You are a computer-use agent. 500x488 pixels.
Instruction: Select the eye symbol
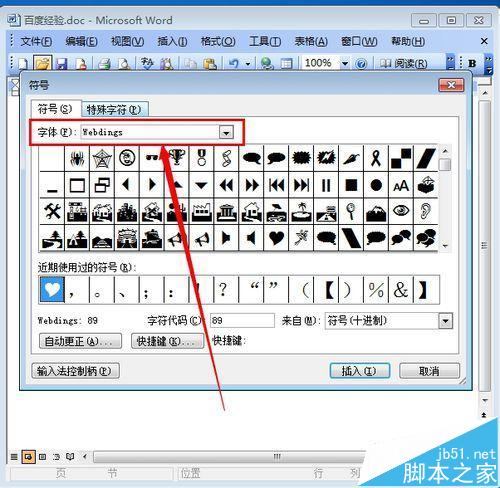401,211
